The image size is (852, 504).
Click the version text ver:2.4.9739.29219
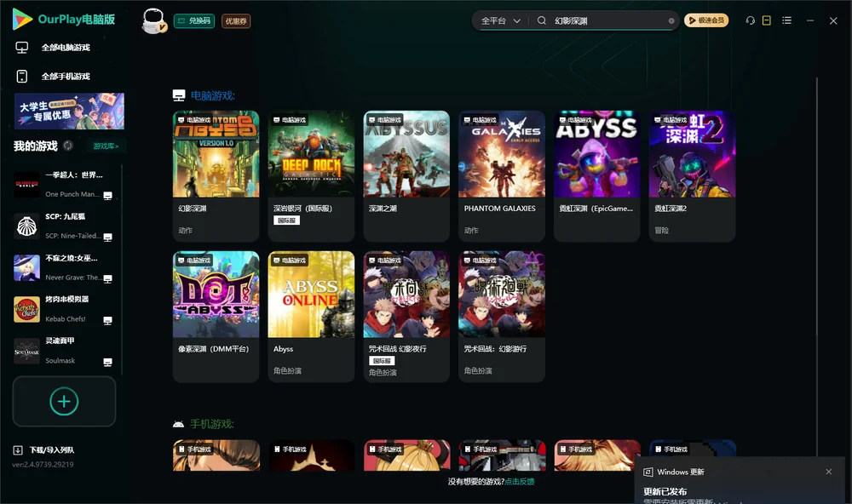(x=43, y=465)
